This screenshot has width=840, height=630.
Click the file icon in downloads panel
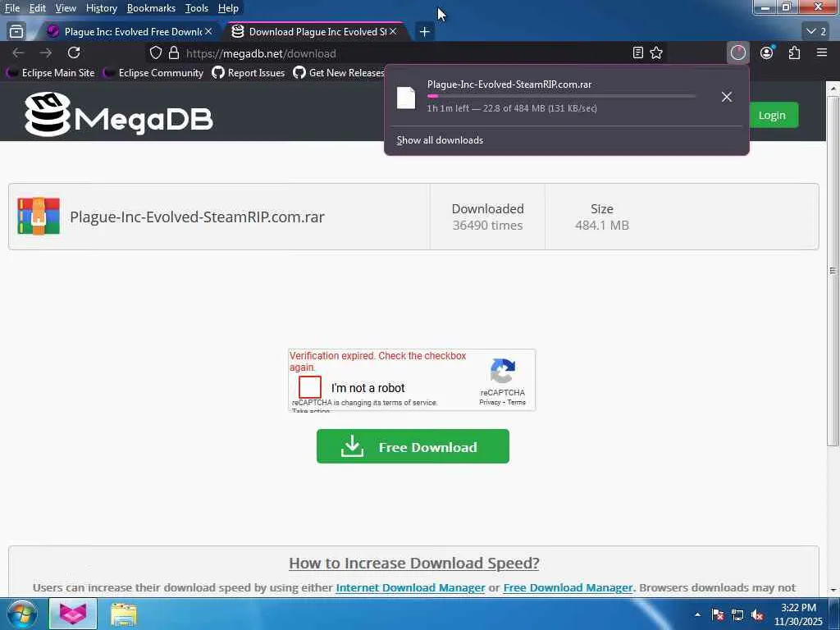pyautogui.click(x=405, y=98)
